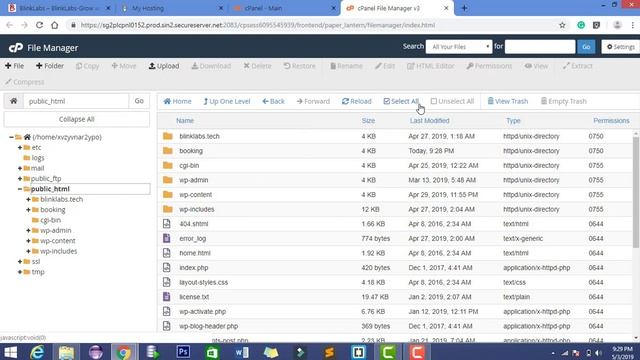Go to Home in the file navigation bar
Image resolution: width=640 pixels, height=360 pixels.
pyautogui.click(x=178, y=101)
